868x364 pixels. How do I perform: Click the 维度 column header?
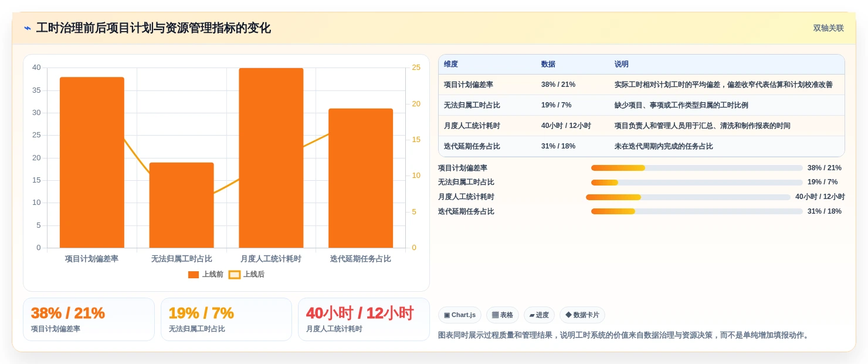point(451,64)
